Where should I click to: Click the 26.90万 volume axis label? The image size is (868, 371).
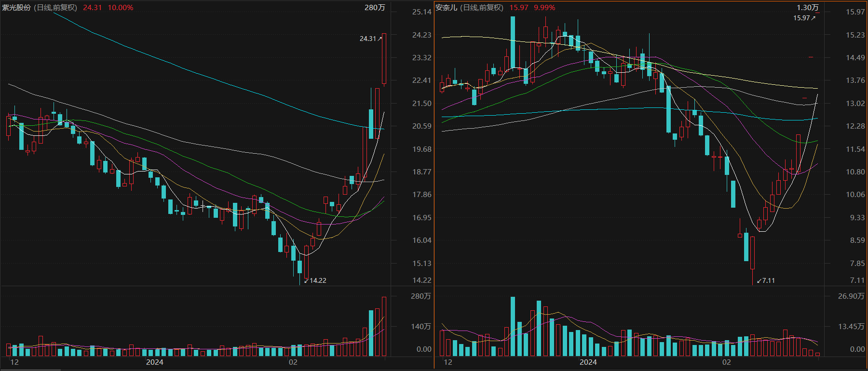coord(851,296)
